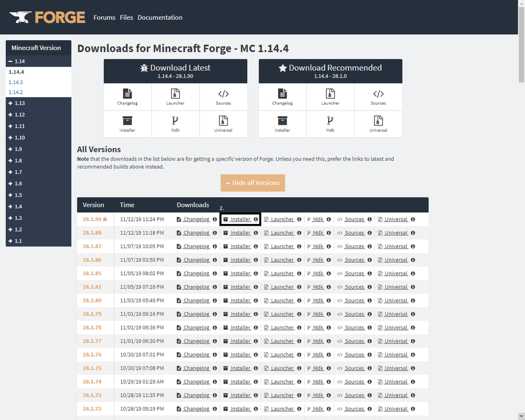Open Sources under Download Recommended

pos(378,97)
